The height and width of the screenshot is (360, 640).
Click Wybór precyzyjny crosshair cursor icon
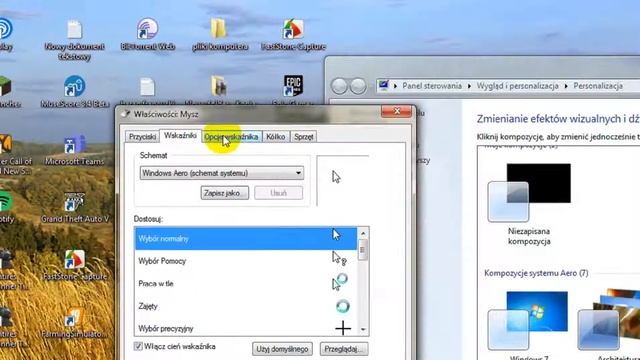tap(343, 328)
